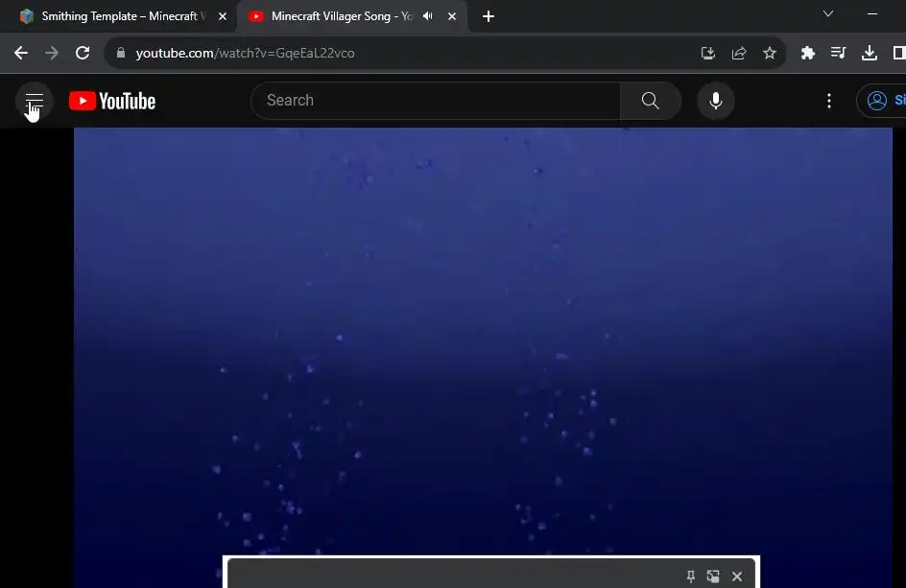The image size is (906, 588).
Task: Open the Extensions puzzle icon
Action: 808,53
